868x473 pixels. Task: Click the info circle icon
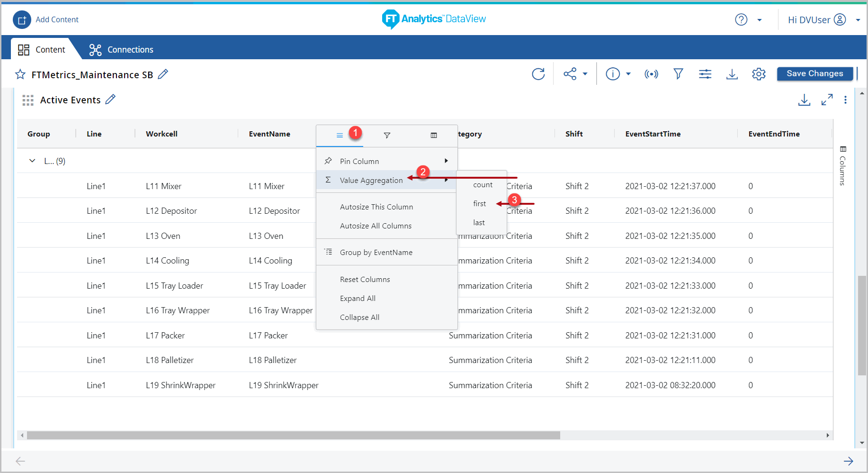(x=613, y=74)
